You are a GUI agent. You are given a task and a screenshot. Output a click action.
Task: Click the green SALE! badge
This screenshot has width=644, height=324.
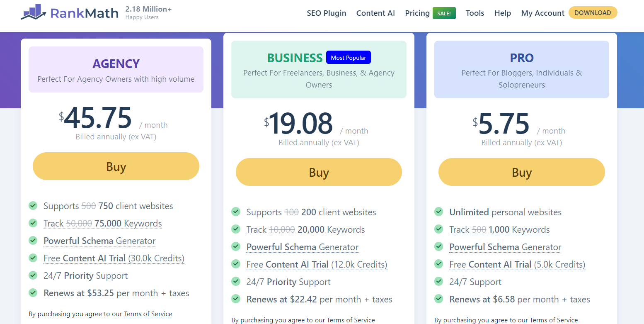coord(444,13)
